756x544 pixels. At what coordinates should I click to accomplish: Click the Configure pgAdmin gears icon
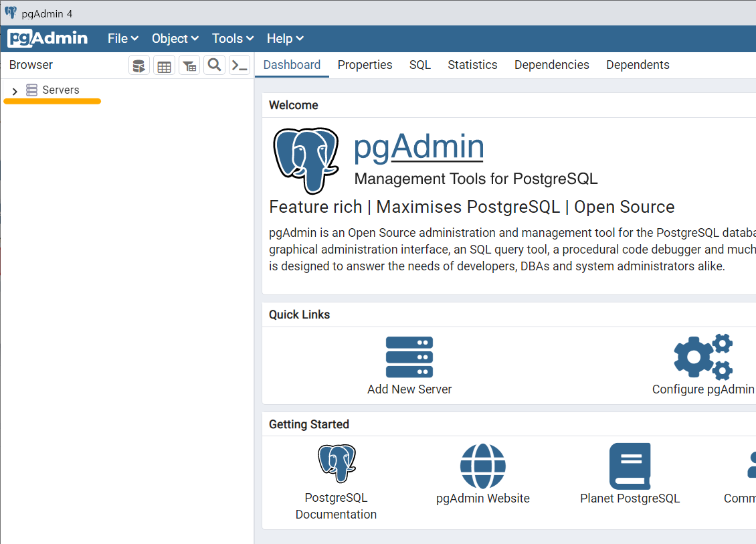point(703,357)
